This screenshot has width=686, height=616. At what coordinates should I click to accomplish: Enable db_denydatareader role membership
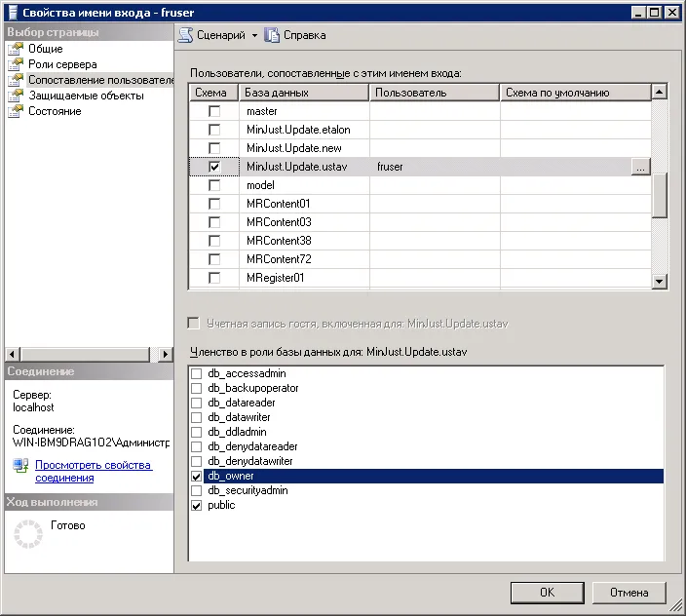[x=197, y=446]
